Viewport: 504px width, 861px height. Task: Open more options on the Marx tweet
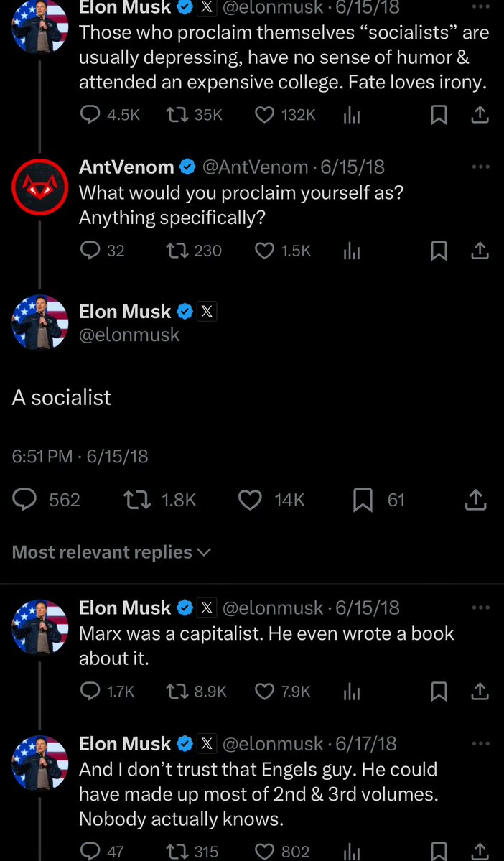[x=480, y=607]
